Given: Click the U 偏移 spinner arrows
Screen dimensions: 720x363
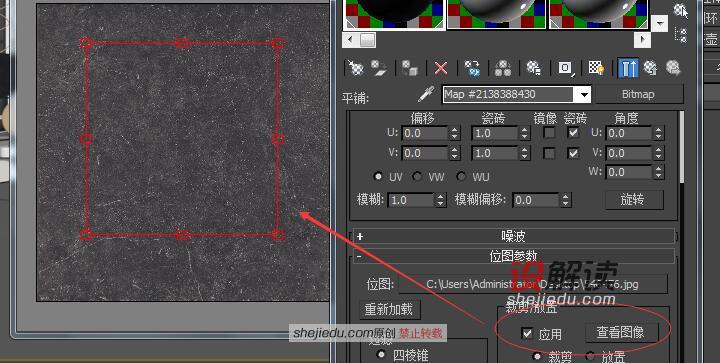Looking at the screenshot, I should (x=455, y=134).
